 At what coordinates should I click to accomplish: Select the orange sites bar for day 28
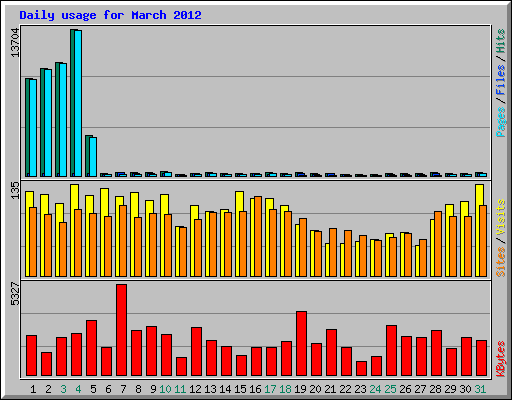(438, 244)
